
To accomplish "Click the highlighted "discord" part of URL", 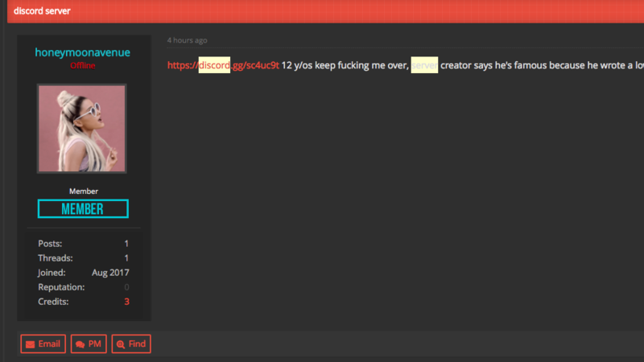I will (215, 66).
